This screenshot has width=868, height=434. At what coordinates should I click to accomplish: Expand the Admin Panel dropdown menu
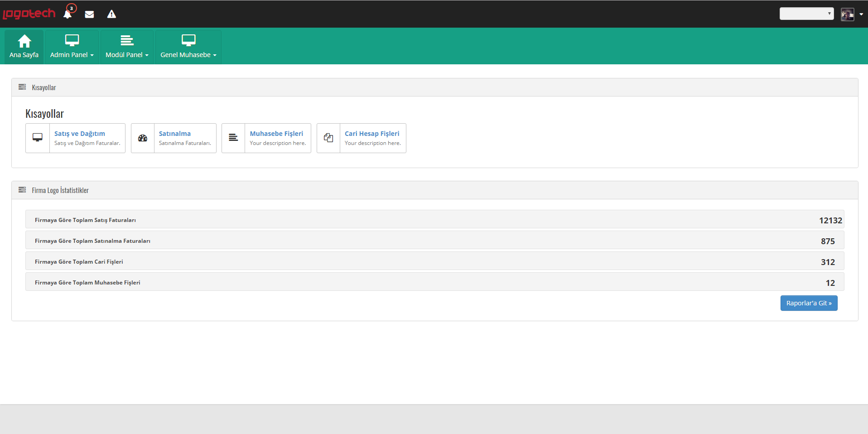[x=72, y=47]
